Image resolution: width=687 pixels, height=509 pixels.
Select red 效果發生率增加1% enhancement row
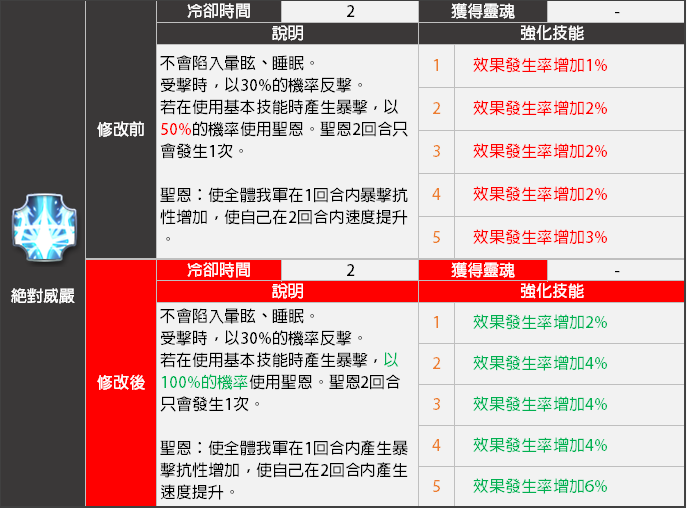[539, 65]
